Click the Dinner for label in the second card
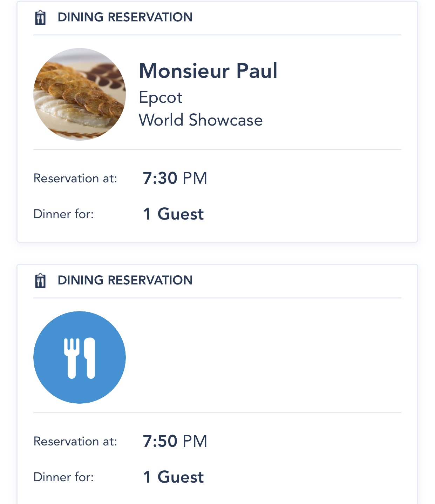The height and width of the screenshot is (504, 435). tap(63, 477)
